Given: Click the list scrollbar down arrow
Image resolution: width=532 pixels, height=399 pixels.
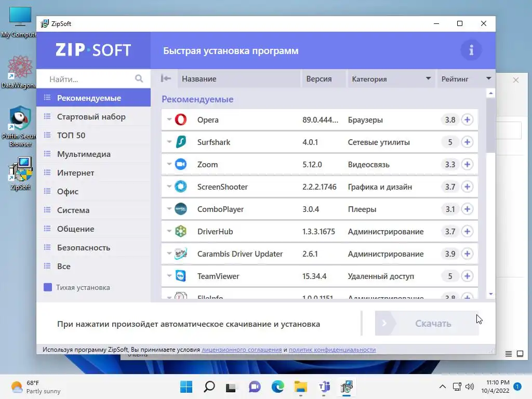Looking at the screenshot, I should tap(490, 294).
